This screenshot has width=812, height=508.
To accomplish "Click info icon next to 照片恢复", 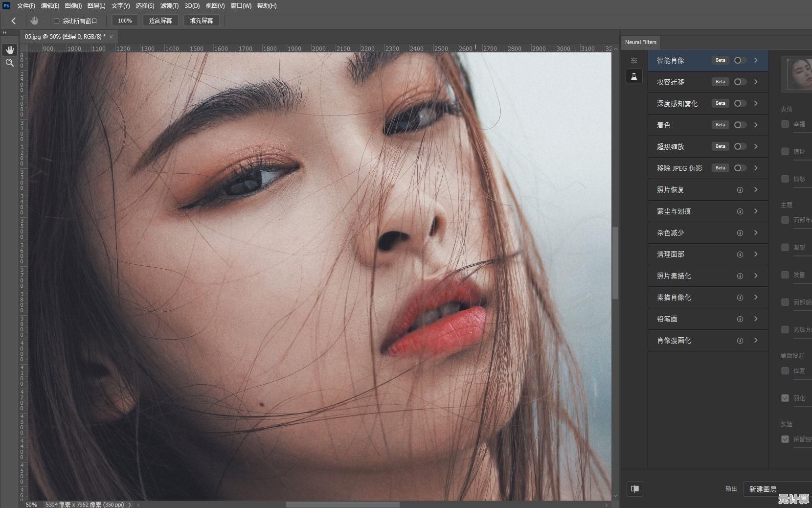I will (740, 190).
